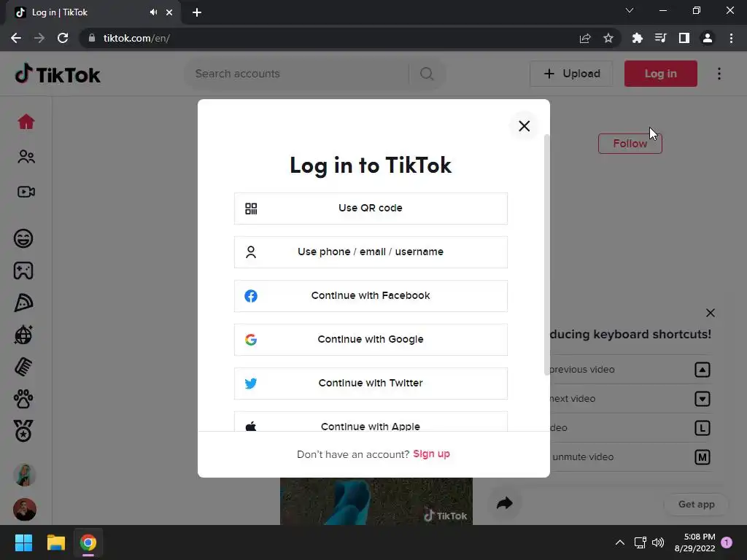Click the red Log in button
Screen dimensions: 747x560
(661, 74)
